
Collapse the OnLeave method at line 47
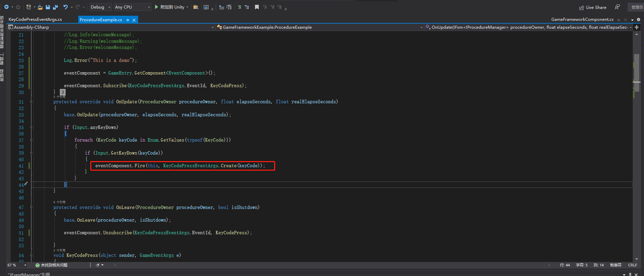31,207
